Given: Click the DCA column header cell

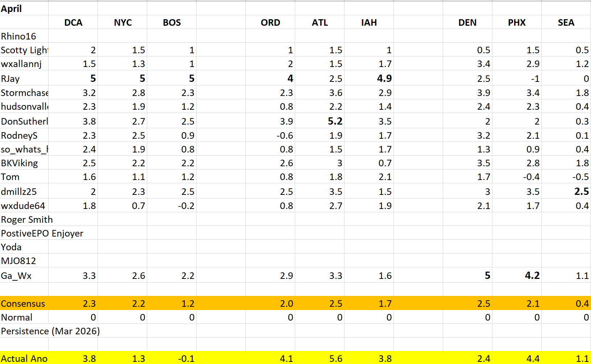Looking at the screenshot, I should coord(73,22).
